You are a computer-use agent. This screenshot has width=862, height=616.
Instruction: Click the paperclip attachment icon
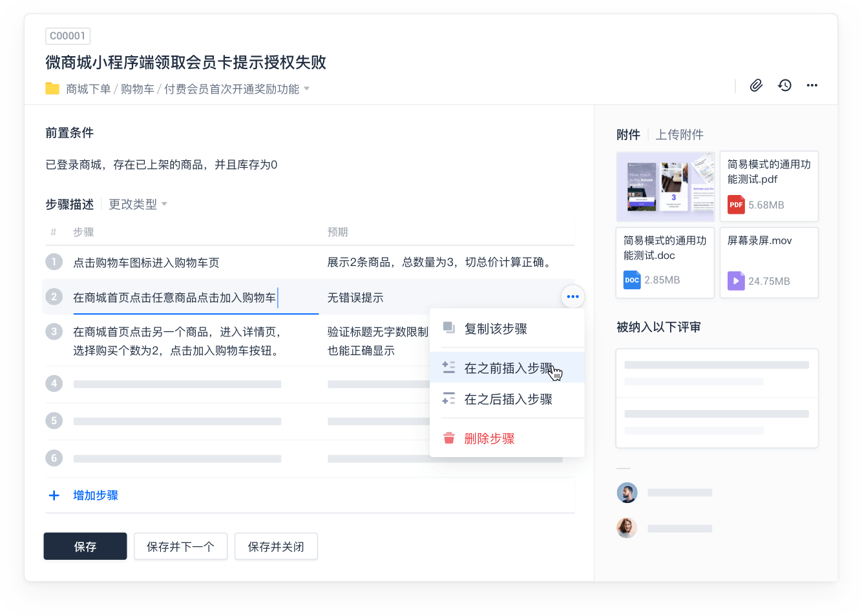(756, 85)
